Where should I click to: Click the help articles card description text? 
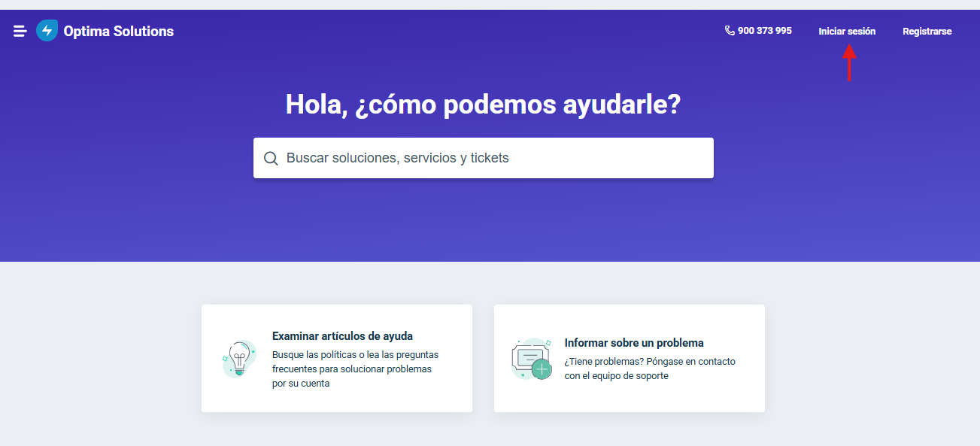point(355,369)
